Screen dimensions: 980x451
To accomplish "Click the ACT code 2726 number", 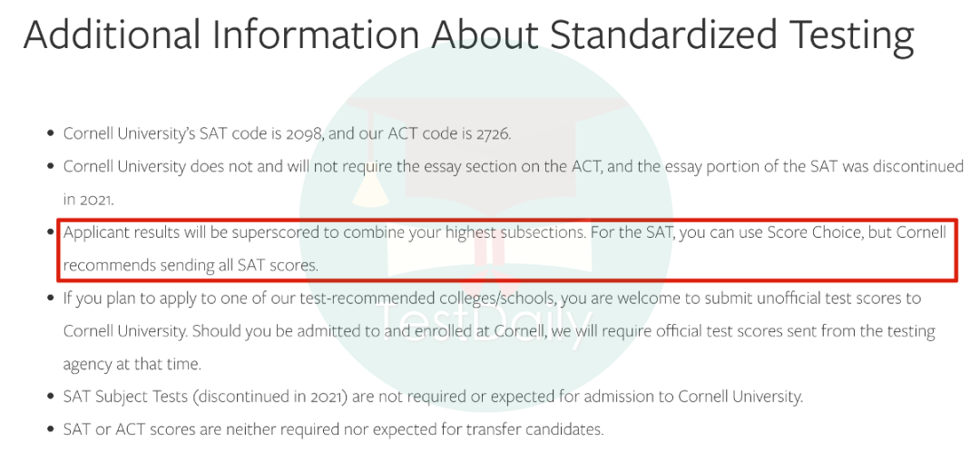I will coord(493,133).
